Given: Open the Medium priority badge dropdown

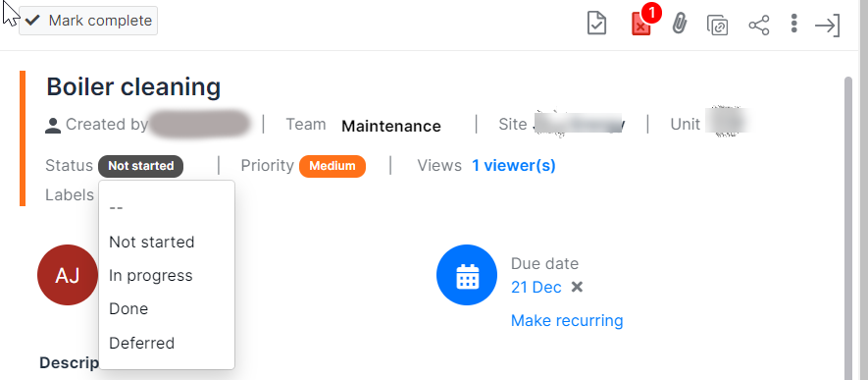Looking at the screenshot, I should (332, 166).
